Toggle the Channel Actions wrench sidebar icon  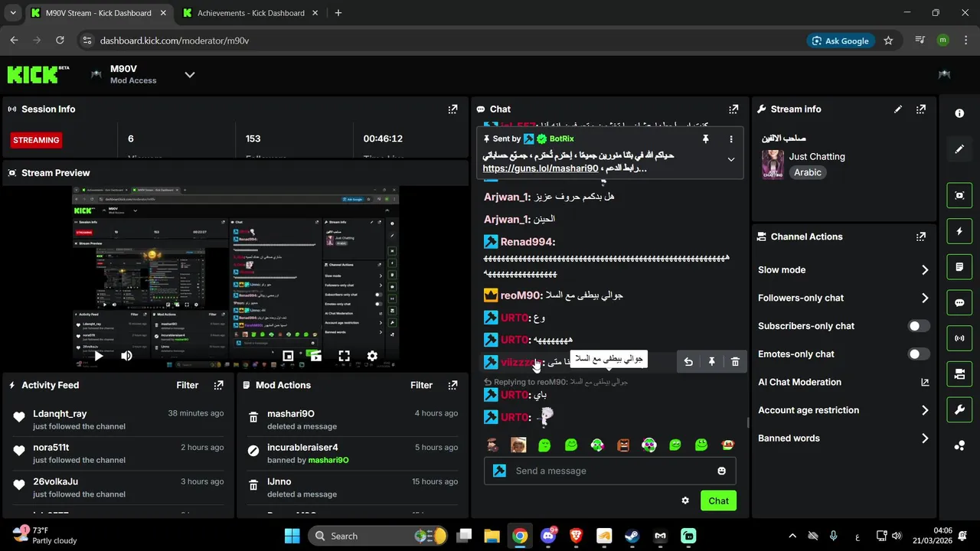[x=959, y=410]
